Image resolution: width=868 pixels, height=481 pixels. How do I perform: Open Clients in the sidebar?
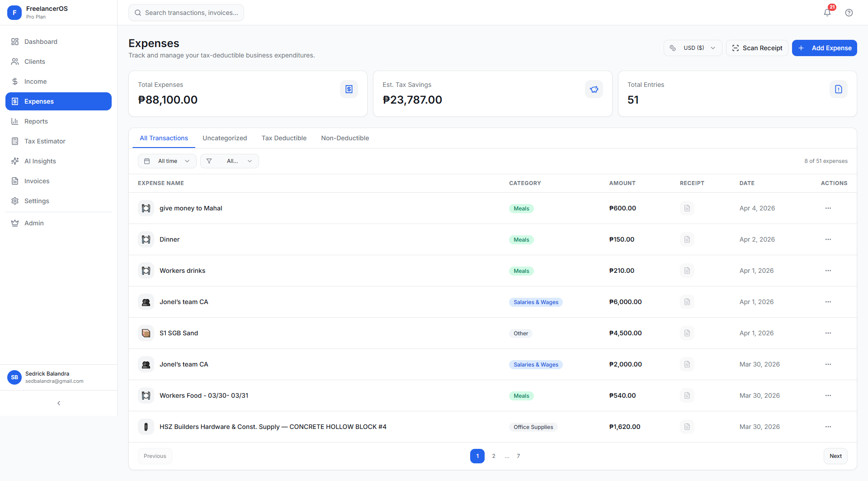click(58, 62)
